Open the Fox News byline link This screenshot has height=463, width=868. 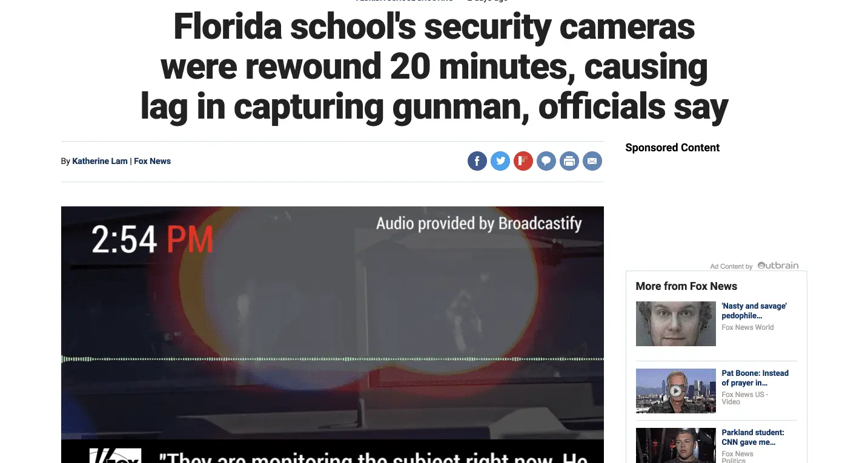153,161
